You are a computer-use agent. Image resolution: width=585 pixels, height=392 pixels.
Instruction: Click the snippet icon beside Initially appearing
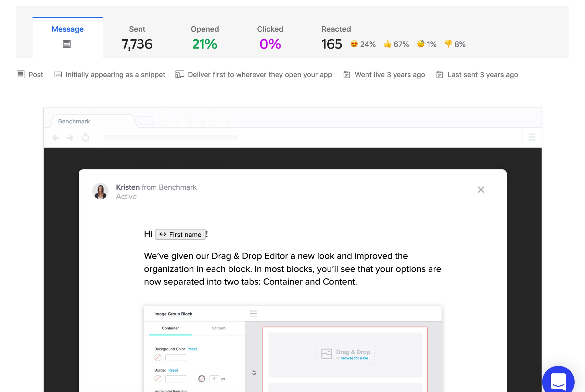(58, 74)
